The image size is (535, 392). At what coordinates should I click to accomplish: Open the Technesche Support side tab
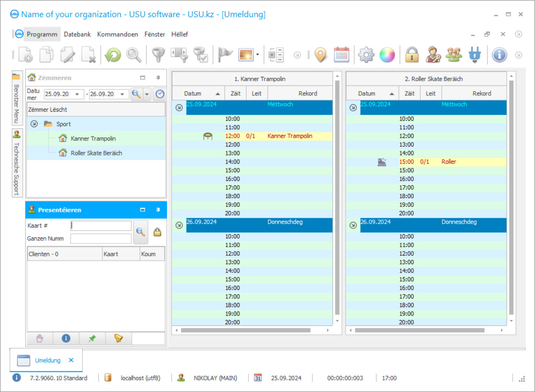[x=16, y=163]
